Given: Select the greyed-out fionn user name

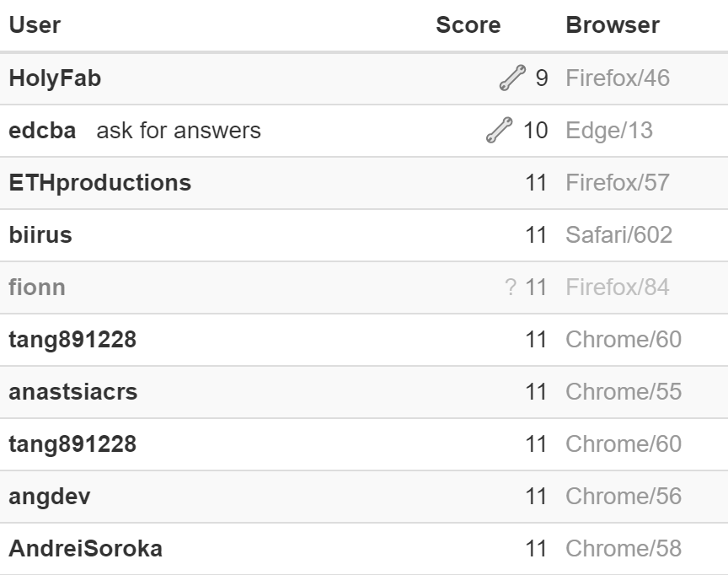Looking at the screenshot, I should tap(37, 287).
